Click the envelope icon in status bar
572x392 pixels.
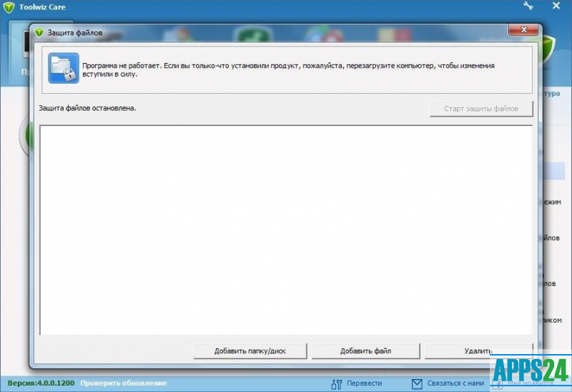(417, 383)
